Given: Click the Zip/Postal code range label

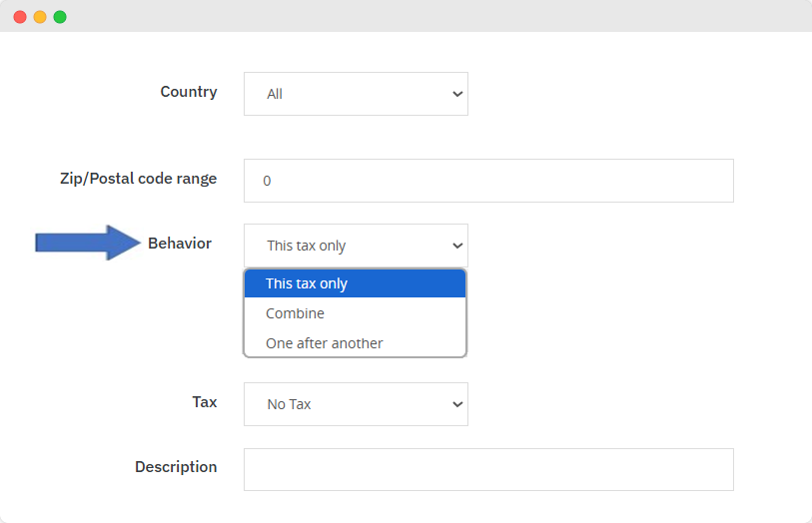Looking at the screenshot, I should point(138,179).
